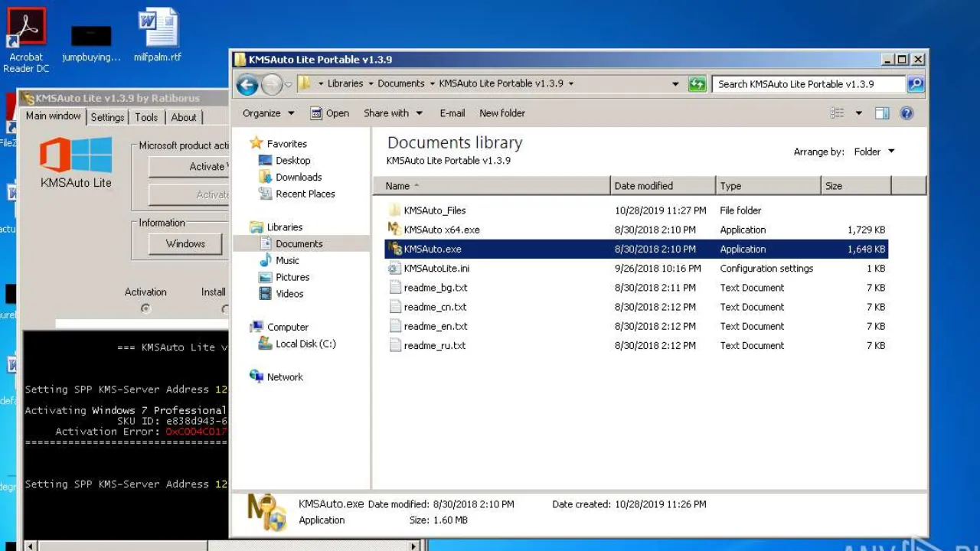Click the Open toolbar icon
Screen dimensions: 980x551
tap(316, 113)
